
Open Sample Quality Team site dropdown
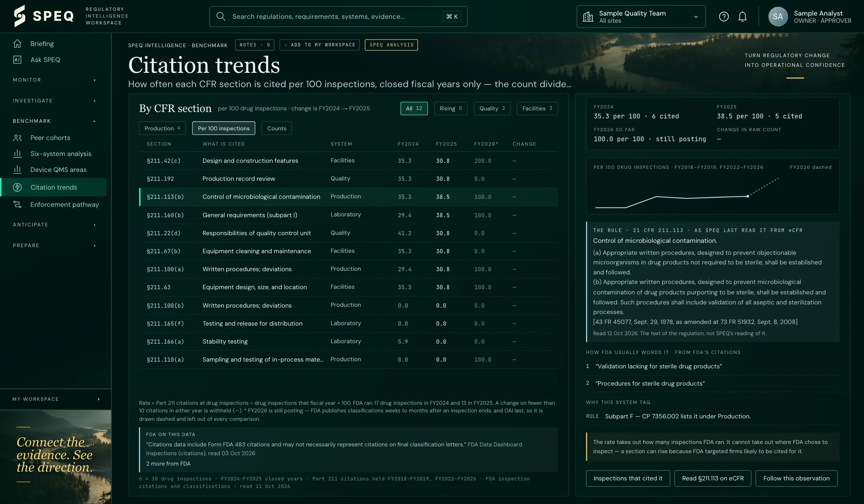(x=641, y=16)
